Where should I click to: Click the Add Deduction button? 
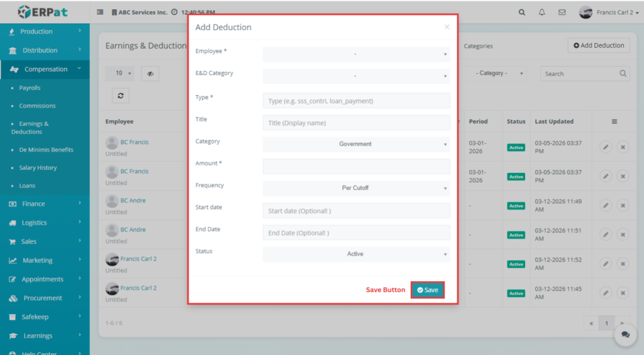[x=599, y=45]
